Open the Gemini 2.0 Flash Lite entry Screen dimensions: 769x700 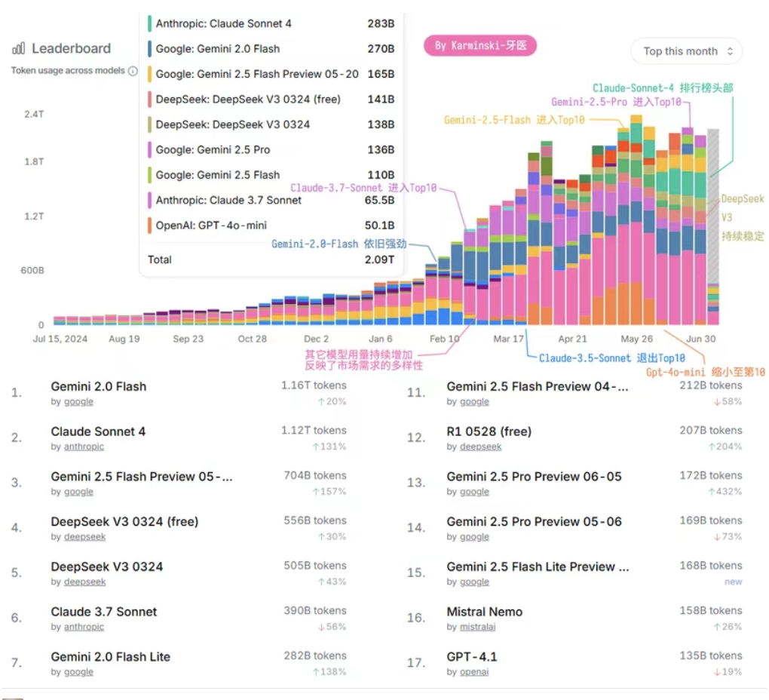(x=110, y=657)
